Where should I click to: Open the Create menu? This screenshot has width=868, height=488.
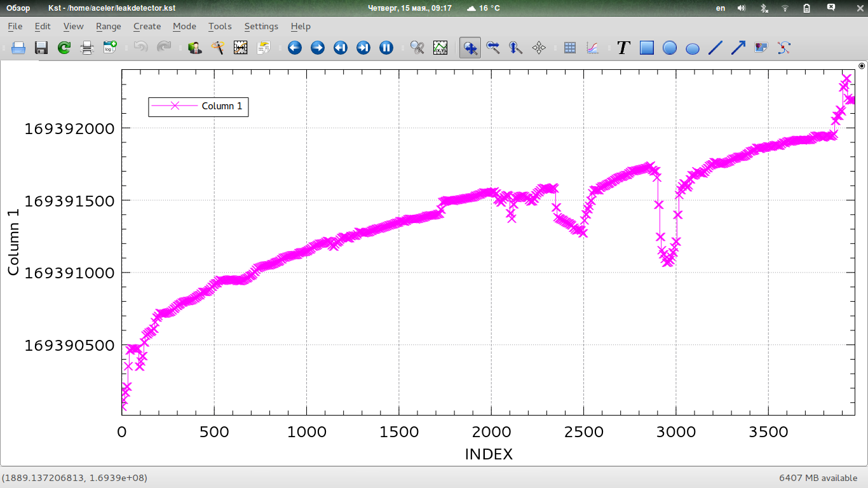click(147, 26)
